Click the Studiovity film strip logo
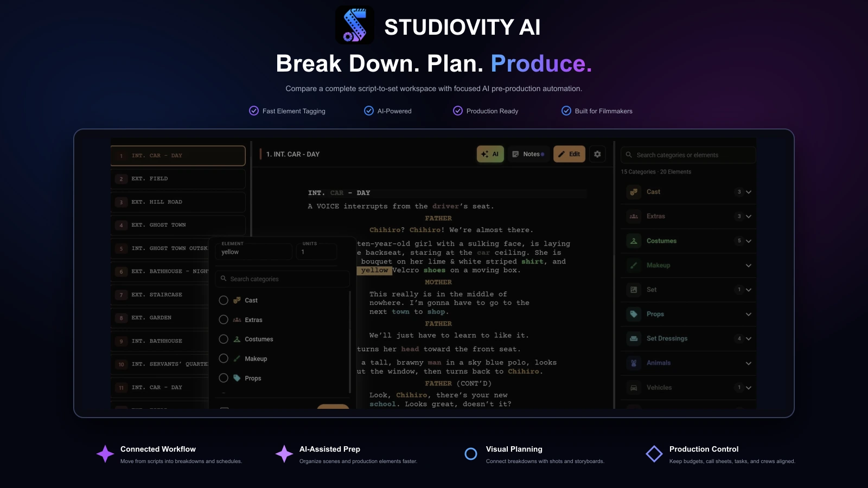This screenshot has width=868, height=488. (x=355, y=25)
